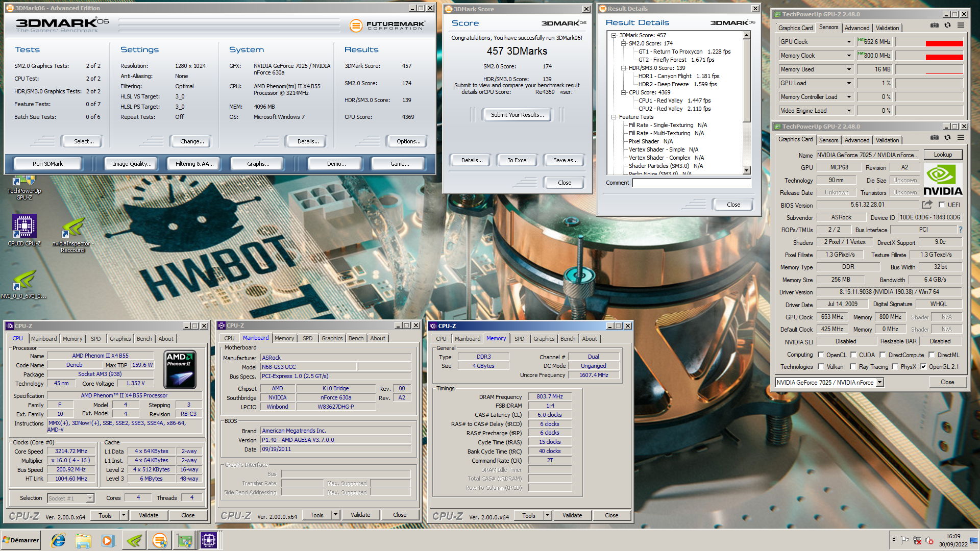This screenshot has width=980, height=551.
Task: Open Windows Explorer folder from taskbar
Action: pos(83,540)
